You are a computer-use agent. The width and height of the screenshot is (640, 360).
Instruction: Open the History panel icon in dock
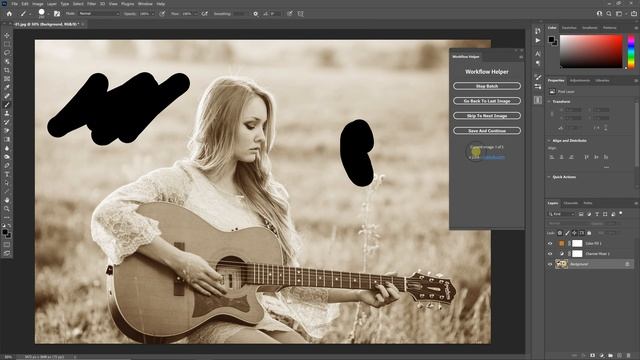tap(538, 31)
